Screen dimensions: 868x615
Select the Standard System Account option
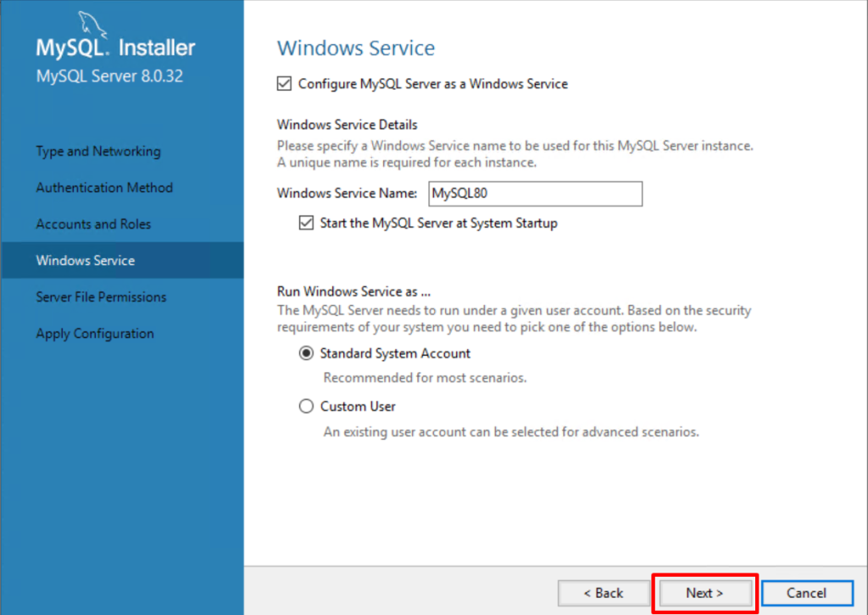[x=306, y=353]
